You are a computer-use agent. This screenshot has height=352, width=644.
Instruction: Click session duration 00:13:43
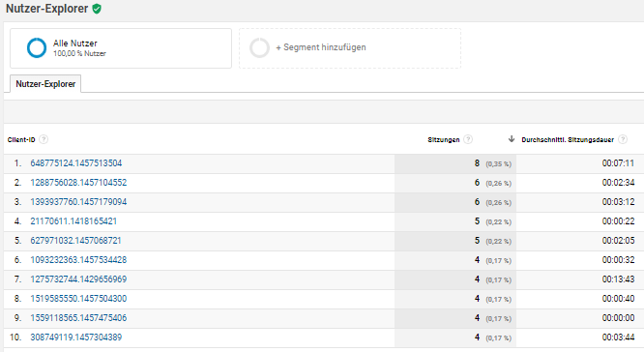618,279
